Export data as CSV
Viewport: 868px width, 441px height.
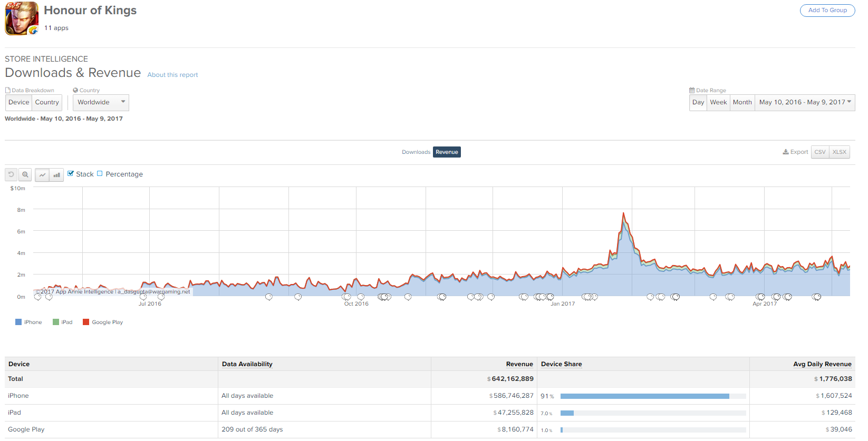pos(820,152)
